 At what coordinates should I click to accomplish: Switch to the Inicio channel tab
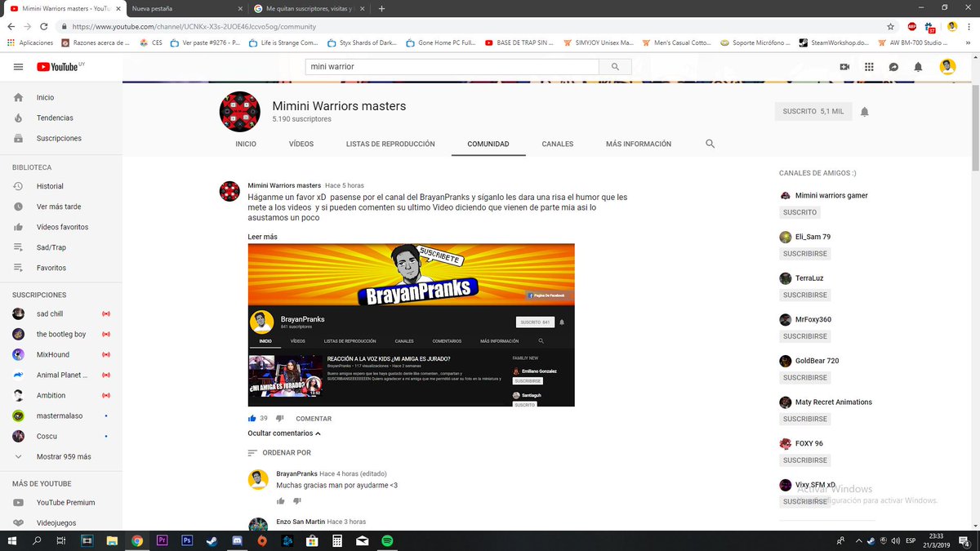[x=246, y=144]
